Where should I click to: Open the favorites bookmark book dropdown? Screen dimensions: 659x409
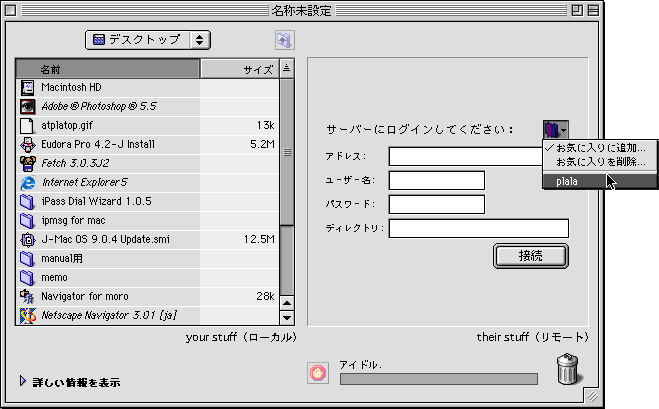point(555,130)
